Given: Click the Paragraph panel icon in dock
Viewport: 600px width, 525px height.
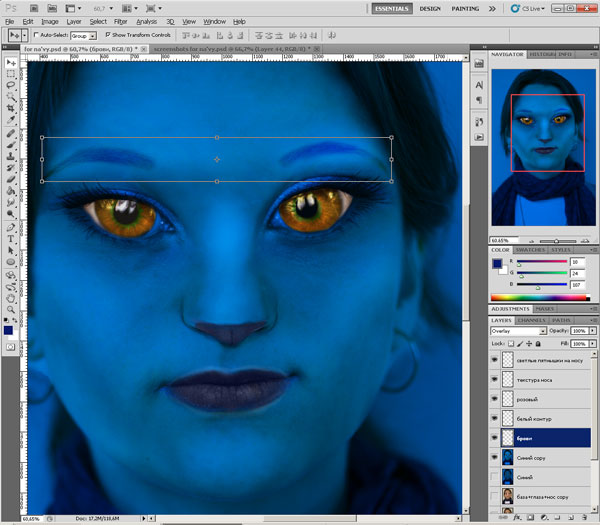Looking at the screenshot, I should pyautogui.click(x=478, y=100).
